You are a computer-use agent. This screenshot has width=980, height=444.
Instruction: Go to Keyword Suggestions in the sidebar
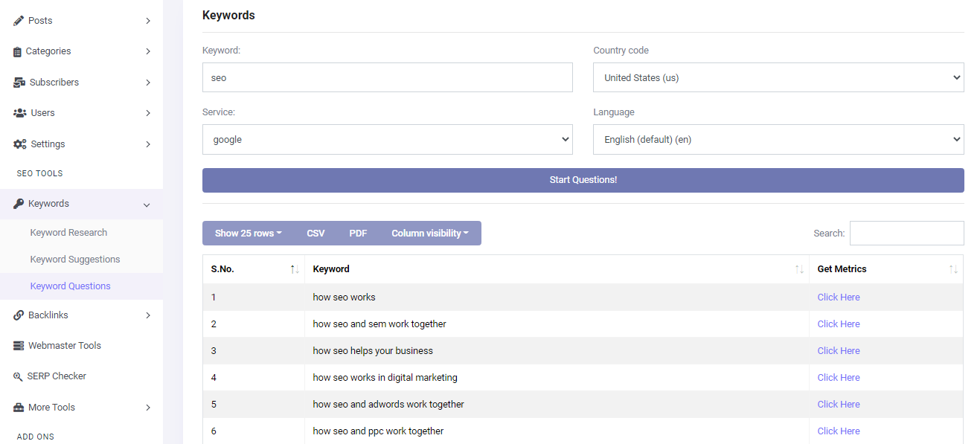[x=75, y=260]
